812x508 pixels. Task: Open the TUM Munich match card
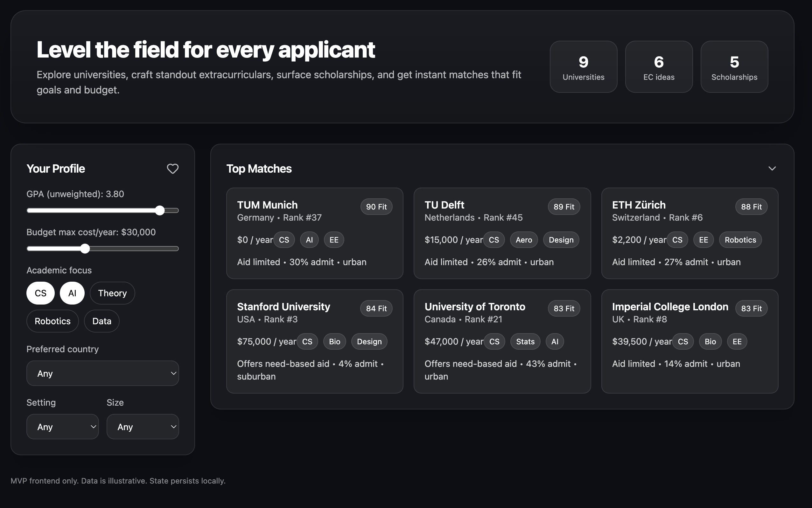coord(314,233)
